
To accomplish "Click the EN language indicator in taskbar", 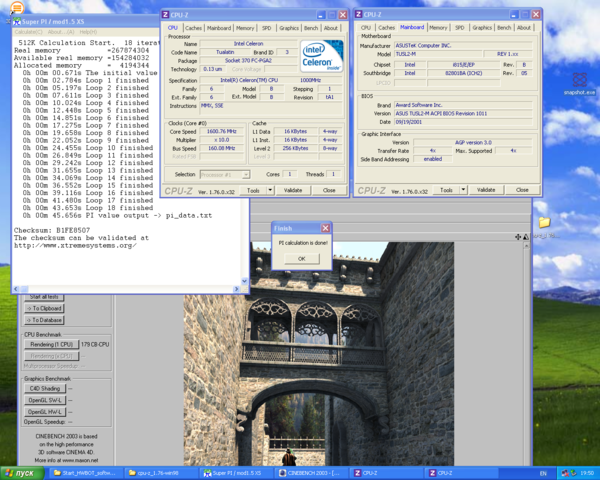I will tap(543, 473).
